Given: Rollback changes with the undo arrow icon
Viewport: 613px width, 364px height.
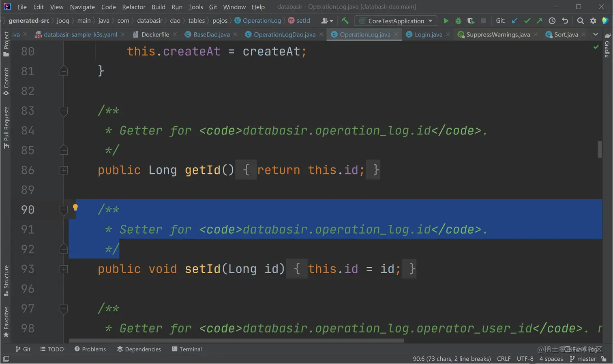Looking at the screenshot, I should pyautogui.click(x=565, y=21).
